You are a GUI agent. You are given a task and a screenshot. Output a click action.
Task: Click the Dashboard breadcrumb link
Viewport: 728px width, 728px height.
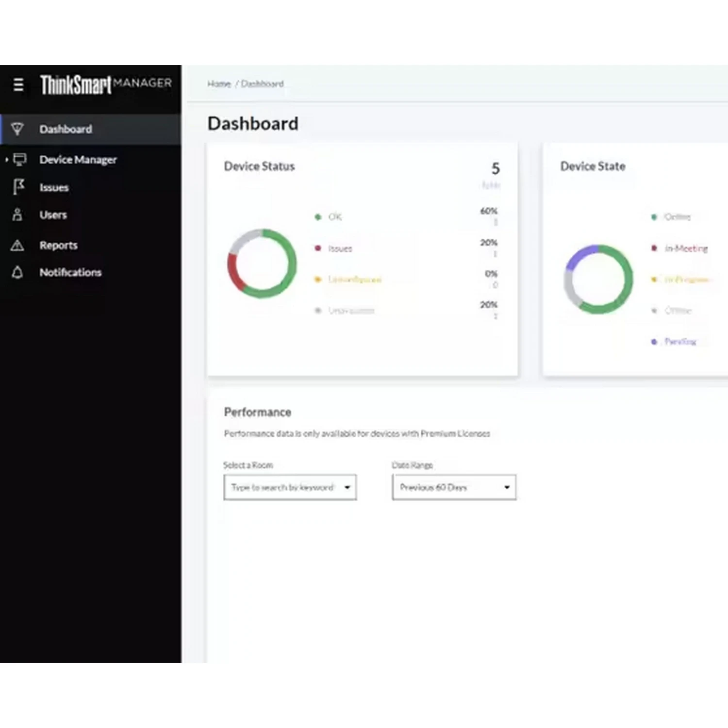click(x=262, y=84)
